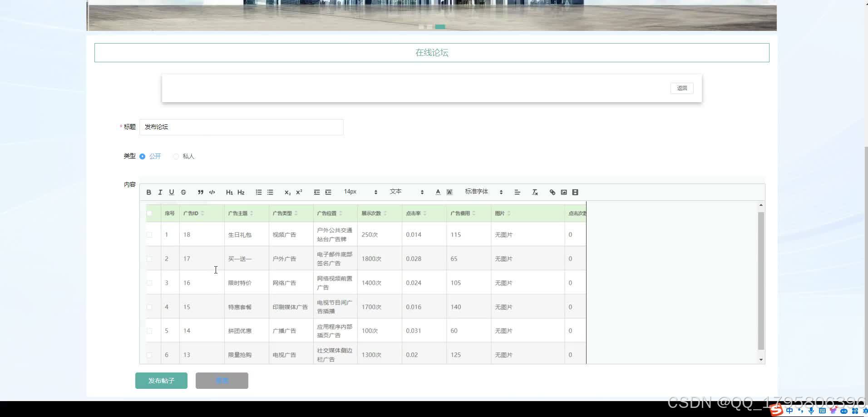Click the 返回 button
The width and height of the screenshot is (868, 417).
(682, 88)
